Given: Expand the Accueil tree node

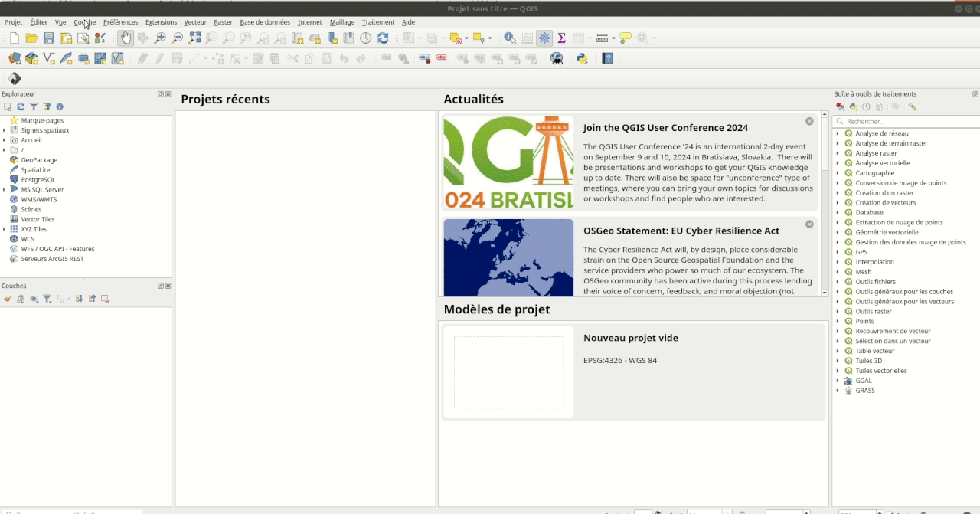Looking at the screenshot, I should click(4, 140).
